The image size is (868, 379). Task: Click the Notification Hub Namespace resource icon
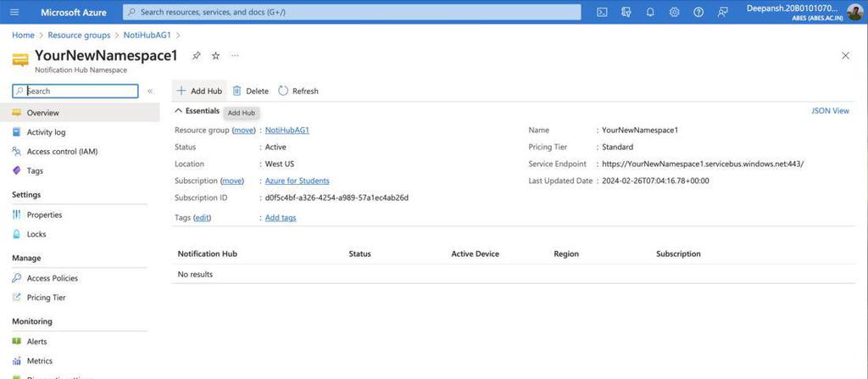pos(20,60)
